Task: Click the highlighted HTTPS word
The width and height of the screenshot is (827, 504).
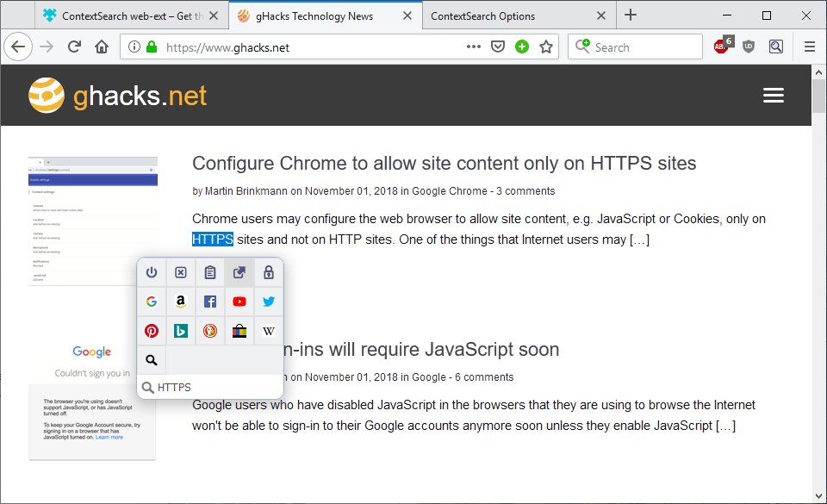Action: pos(213,240)
